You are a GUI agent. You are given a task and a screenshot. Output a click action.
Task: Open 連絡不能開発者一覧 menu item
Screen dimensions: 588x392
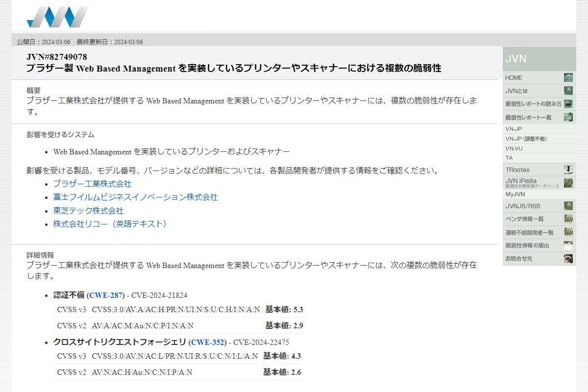click(x=539, y=232)
